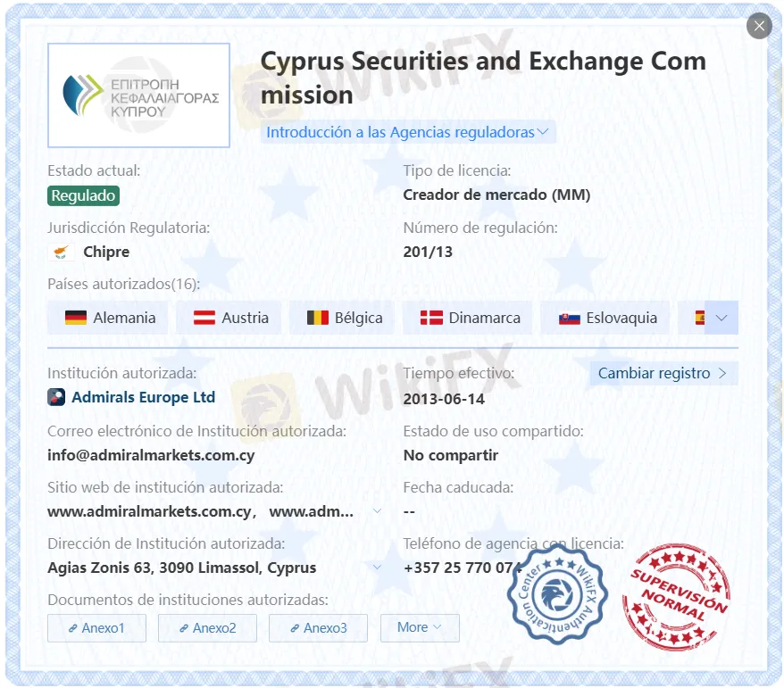Click the Denmark flag icon
This screenshot has width=784, height=688.
431,318
